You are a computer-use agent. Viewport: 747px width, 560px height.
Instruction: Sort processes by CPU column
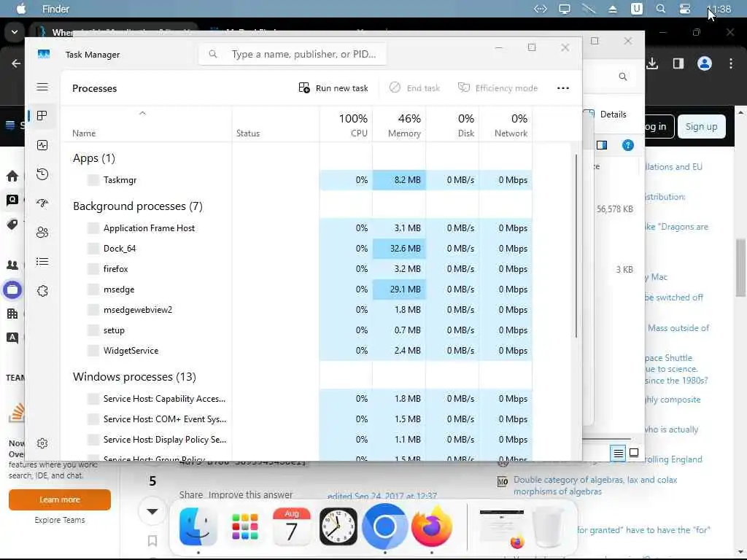(353, 125)
